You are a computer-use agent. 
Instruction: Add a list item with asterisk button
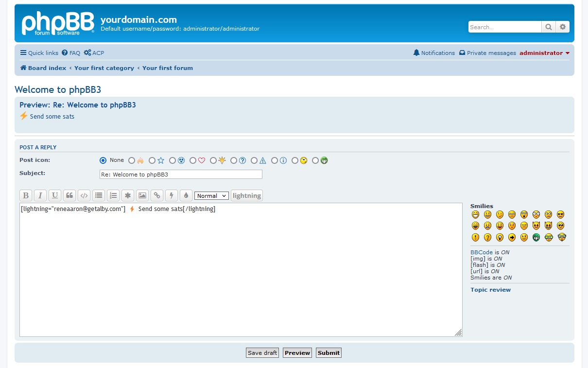click(128, 195)
